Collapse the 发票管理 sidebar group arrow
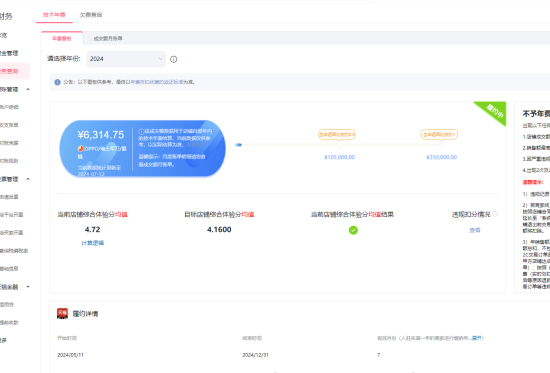 tap(28, 179)
